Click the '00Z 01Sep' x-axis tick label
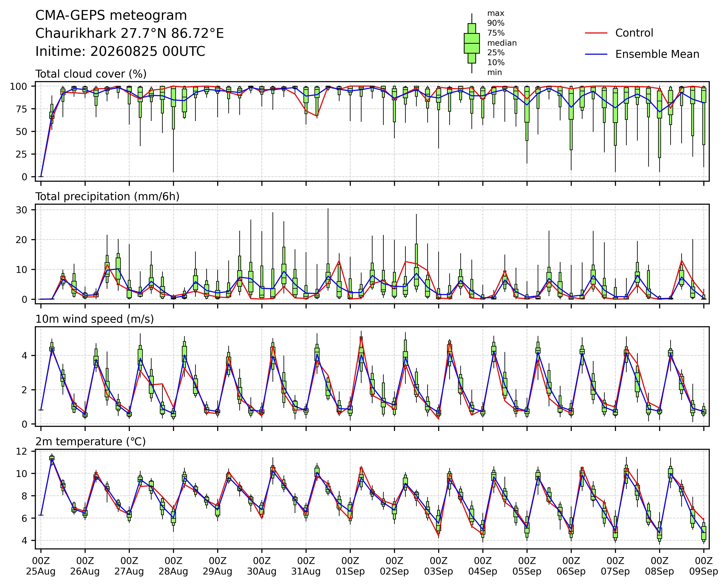Viewport: 728px width, 586px height. (x=350, y=566)
